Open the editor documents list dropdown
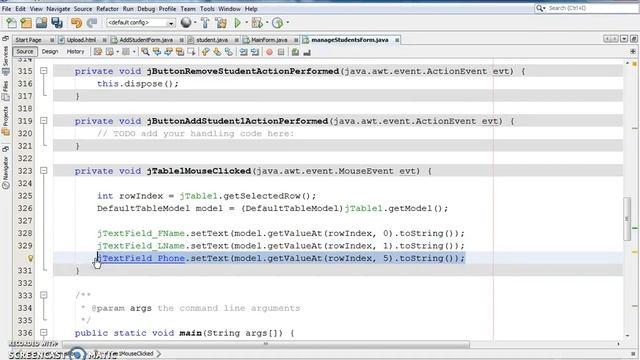Image resolution: width=640 pixels, height=360 pixels. tap(624, 39)
